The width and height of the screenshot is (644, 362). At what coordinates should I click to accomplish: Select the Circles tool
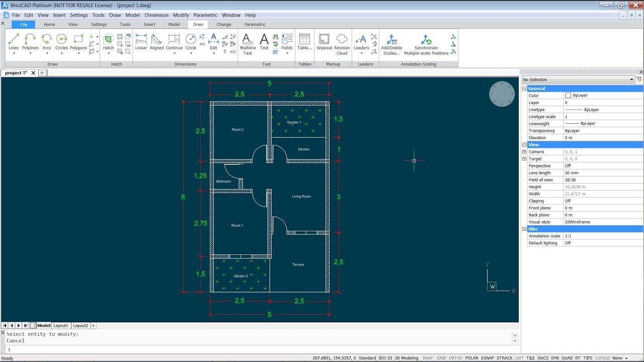[x=61, y=42]
